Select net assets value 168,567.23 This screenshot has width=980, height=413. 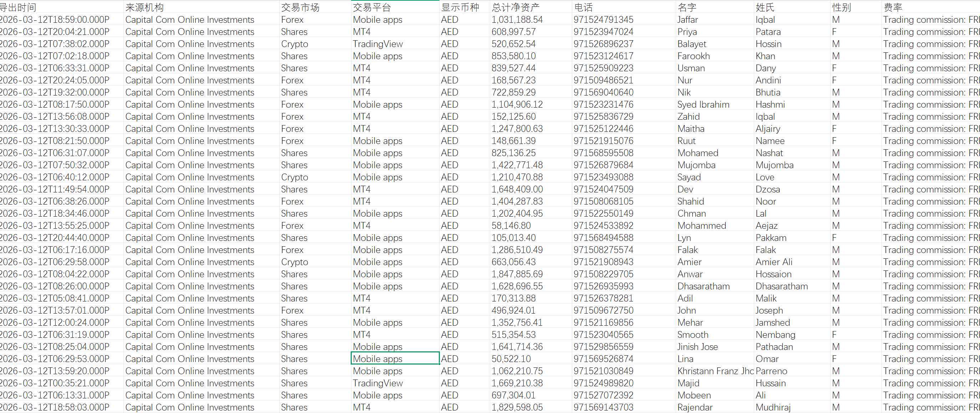pos(531,81)
